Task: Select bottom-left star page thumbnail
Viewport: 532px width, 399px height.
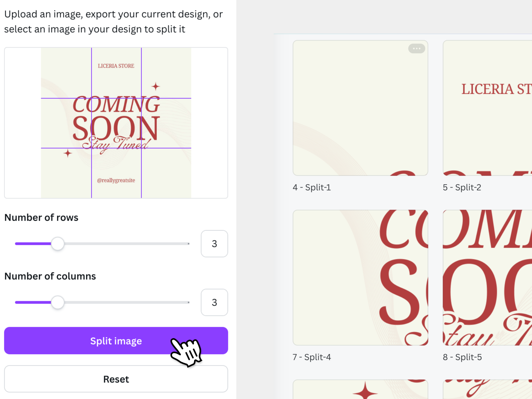Action: click(x=360, y=390)
